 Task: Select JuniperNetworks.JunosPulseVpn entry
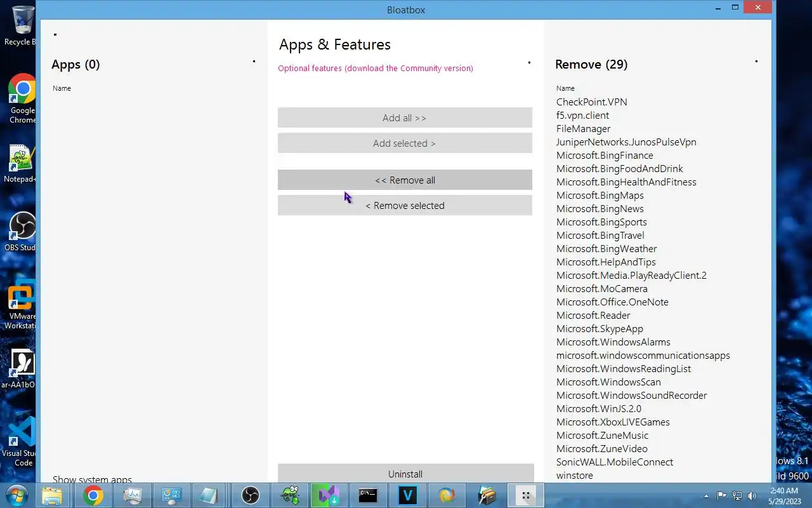(626, 142)
